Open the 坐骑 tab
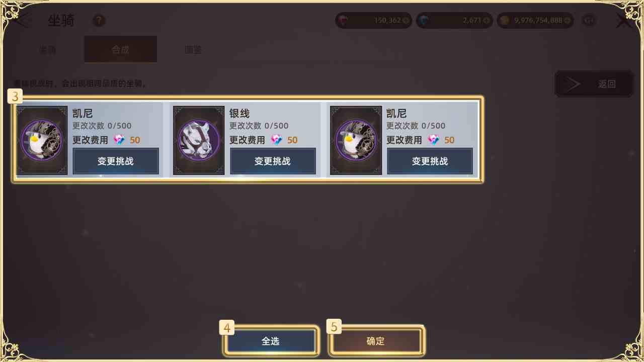 pos(47,49)
